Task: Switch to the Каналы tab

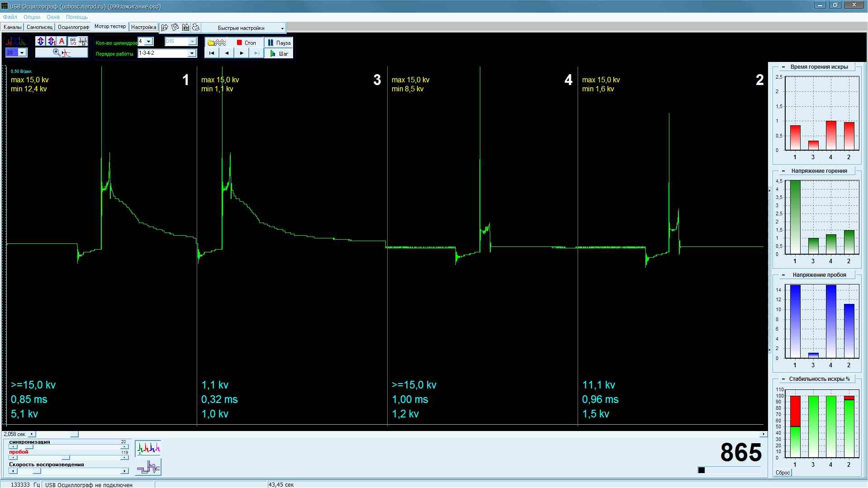Action: (x=12, y=27)
